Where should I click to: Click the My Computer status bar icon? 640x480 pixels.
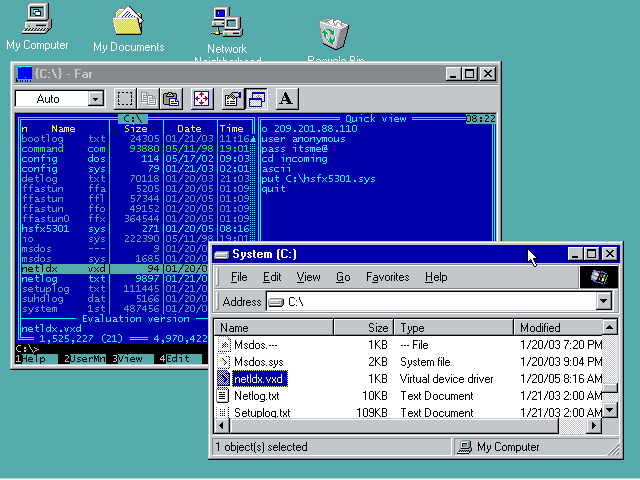(464, 447)
